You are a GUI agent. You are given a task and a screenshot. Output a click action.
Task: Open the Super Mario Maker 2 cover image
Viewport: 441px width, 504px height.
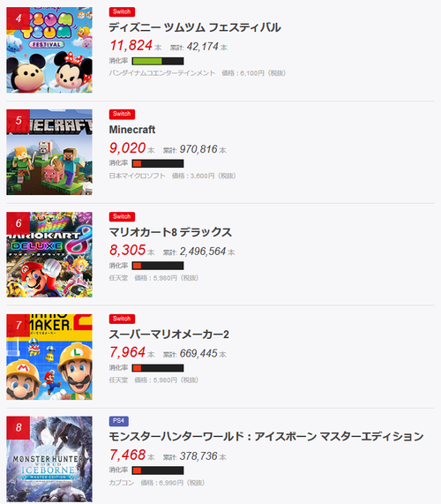49,357
